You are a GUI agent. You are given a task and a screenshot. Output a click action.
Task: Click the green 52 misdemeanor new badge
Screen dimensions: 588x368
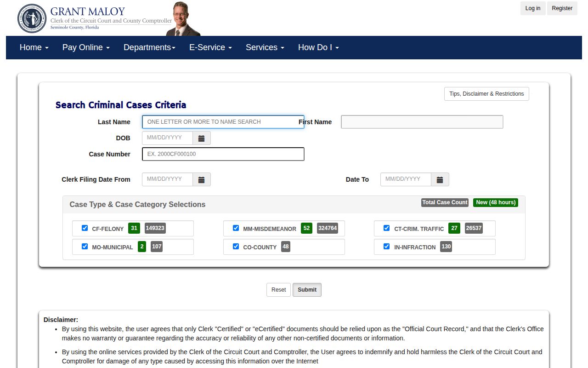(x=306, y=228)
